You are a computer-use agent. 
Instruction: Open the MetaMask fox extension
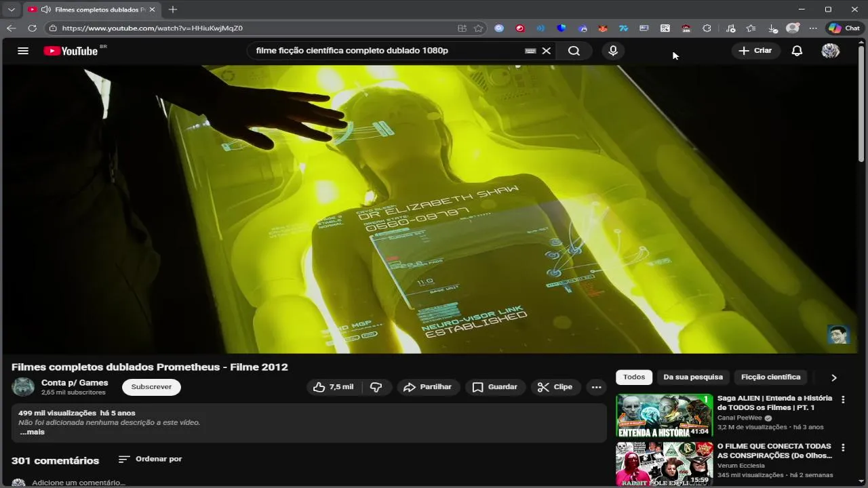click(603, 28)
